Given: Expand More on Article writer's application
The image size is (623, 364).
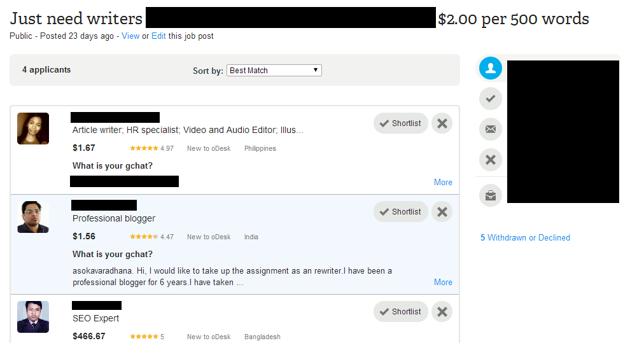Looking at the screenshot, I should (443, 183).
